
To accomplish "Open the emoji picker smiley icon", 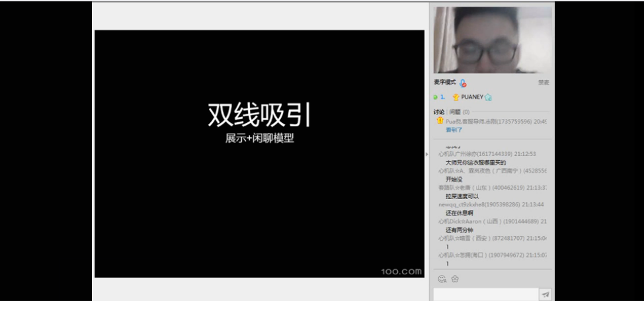I will (x=442, y=279).
